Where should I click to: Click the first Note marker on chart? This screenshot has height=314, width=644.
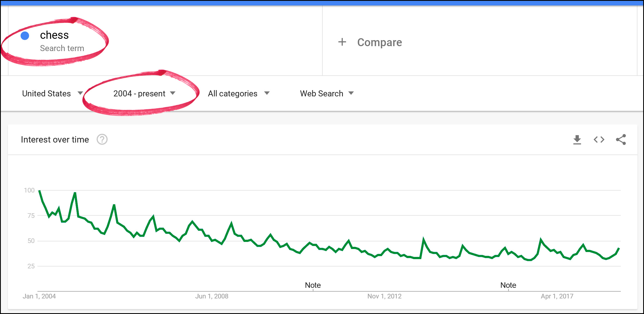[313, 285]
